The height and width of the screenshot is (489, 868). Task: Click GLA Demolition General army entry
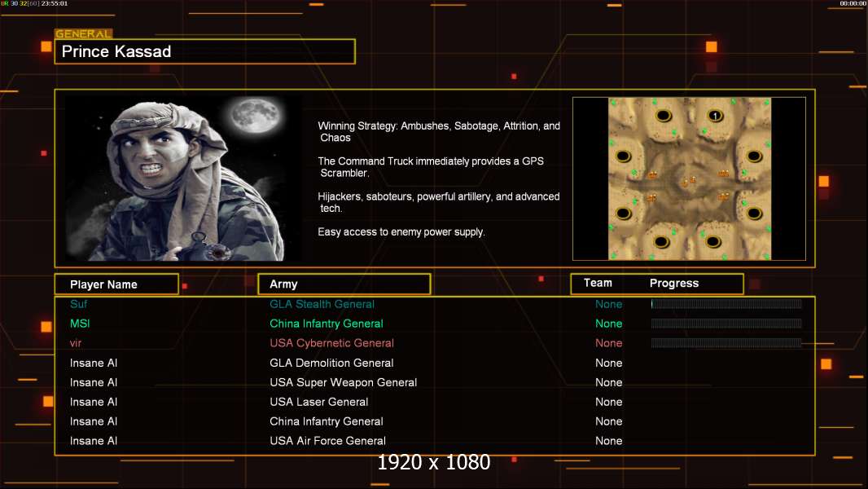(331, 363)
